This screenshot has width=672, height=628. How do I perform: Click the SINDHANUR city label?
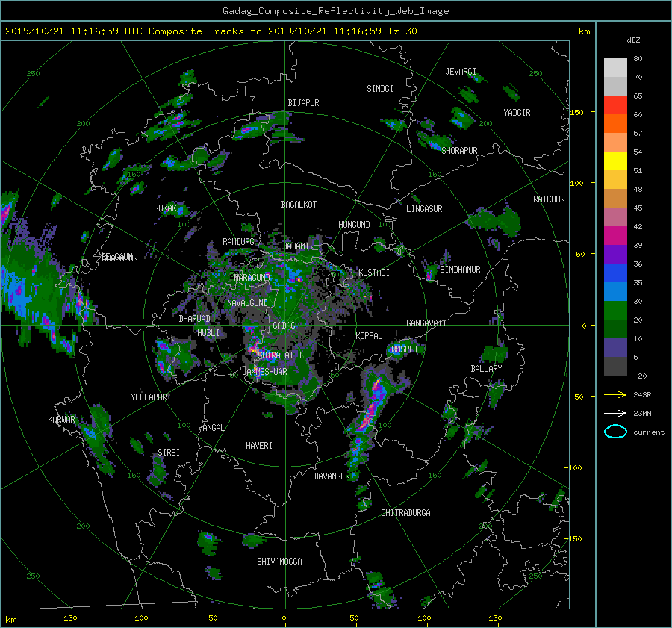[460, 270]
